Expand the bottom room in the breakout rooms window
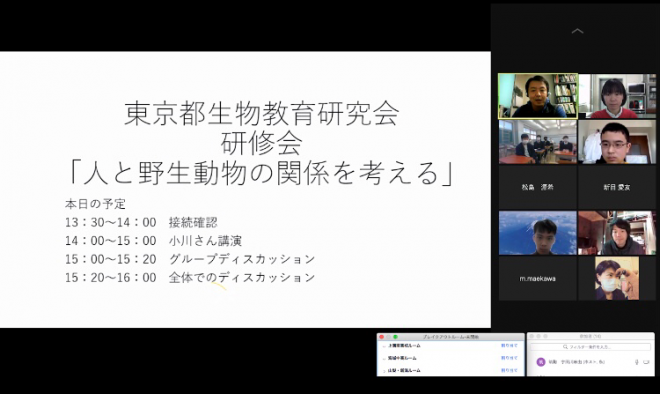The image size is (660, 394). click(384, 371)
